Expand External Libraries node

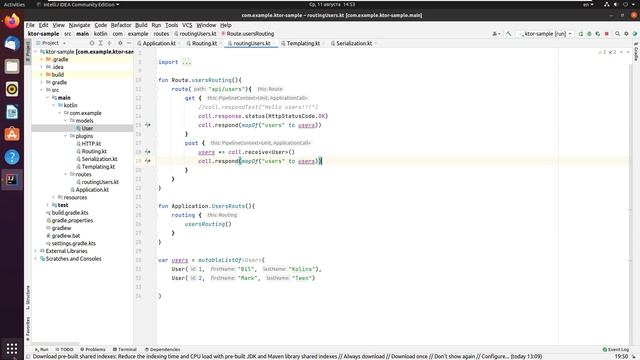point(36,251)
